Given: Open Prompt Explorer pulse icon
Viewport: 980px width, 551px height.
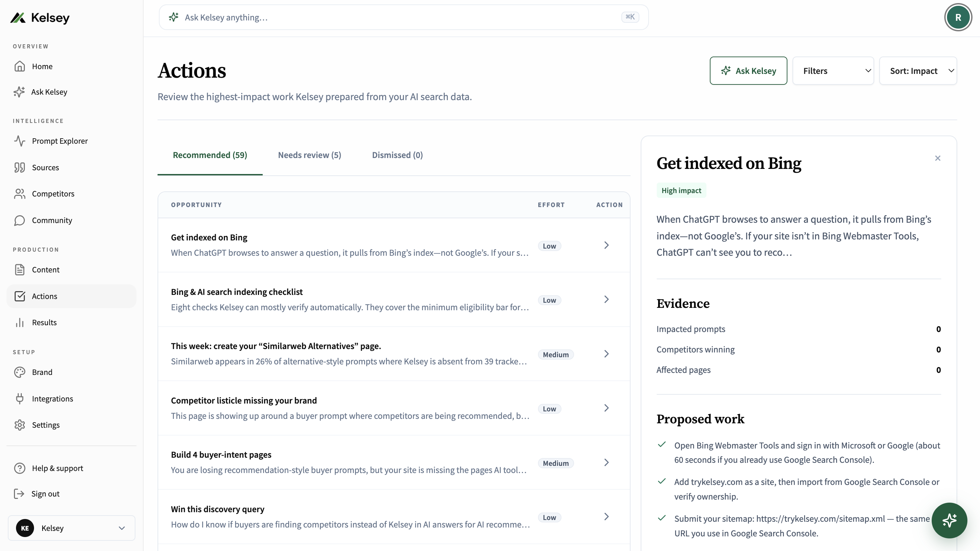Looking at the screenshot, I should click(x=20, y=141).
